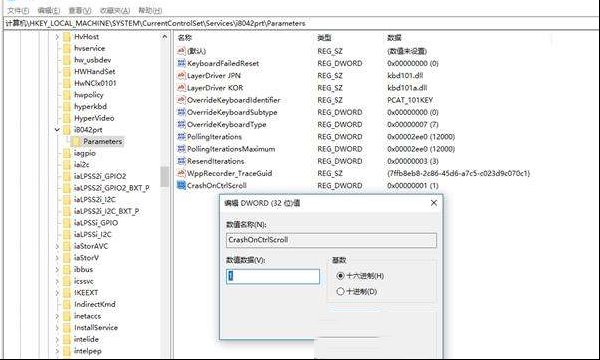Click the CrashOnCtrlScroll DWORD icon
The height and width of the screenshot is (360, 600).
(x=181, y=186)
